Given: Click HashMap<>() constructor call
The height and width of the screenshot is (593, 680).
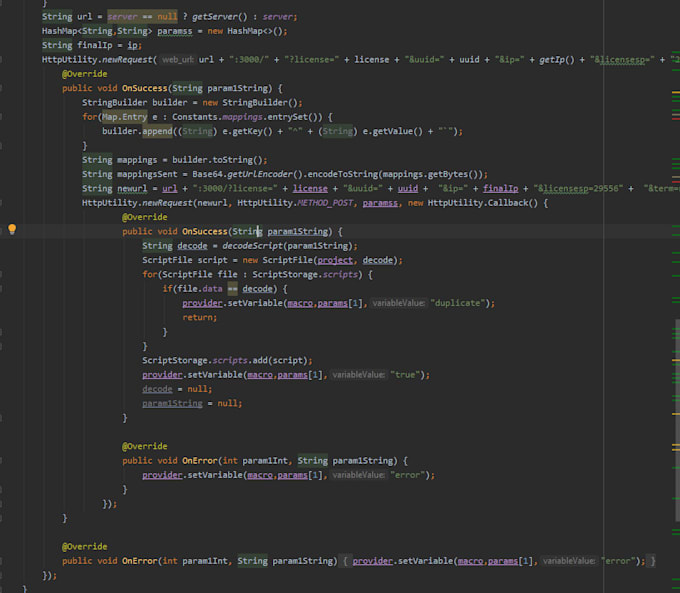Looking at the screenshot, I should tap(255, 31).
